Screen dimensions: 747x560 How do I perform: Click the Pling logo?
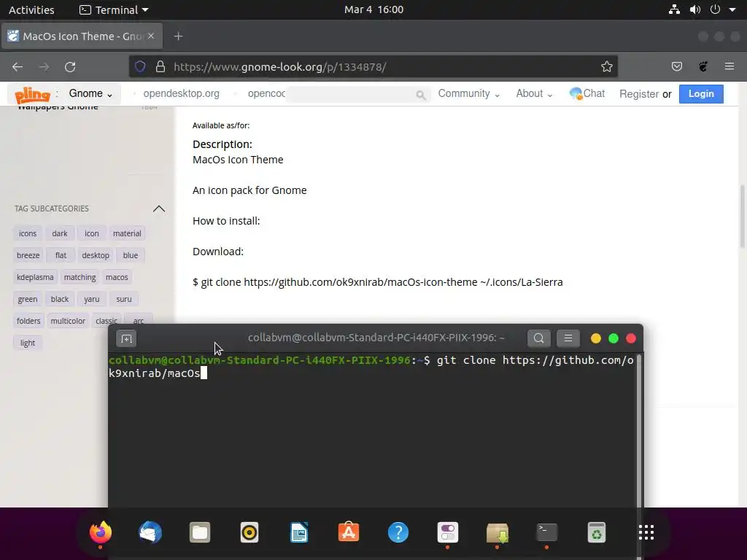32,94
